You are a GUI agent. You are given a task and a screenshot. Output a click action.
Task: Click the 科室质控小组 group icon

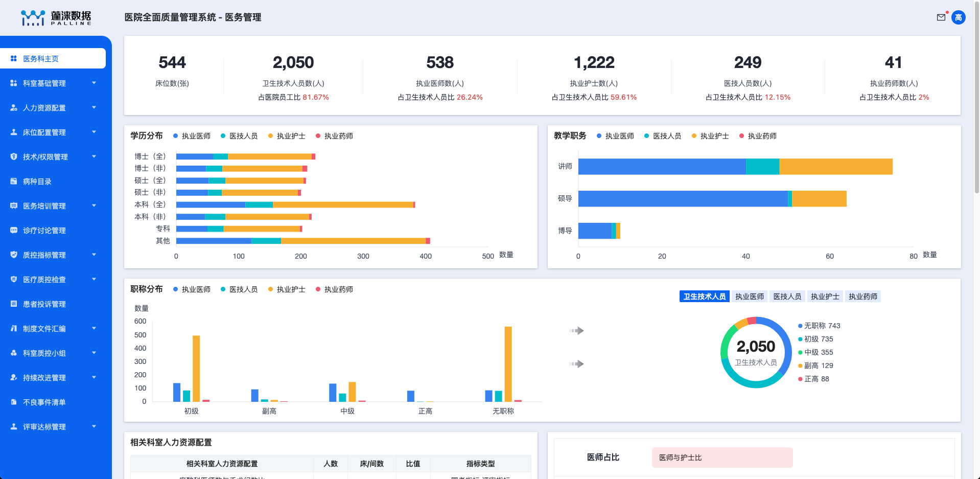pos(14,353)
